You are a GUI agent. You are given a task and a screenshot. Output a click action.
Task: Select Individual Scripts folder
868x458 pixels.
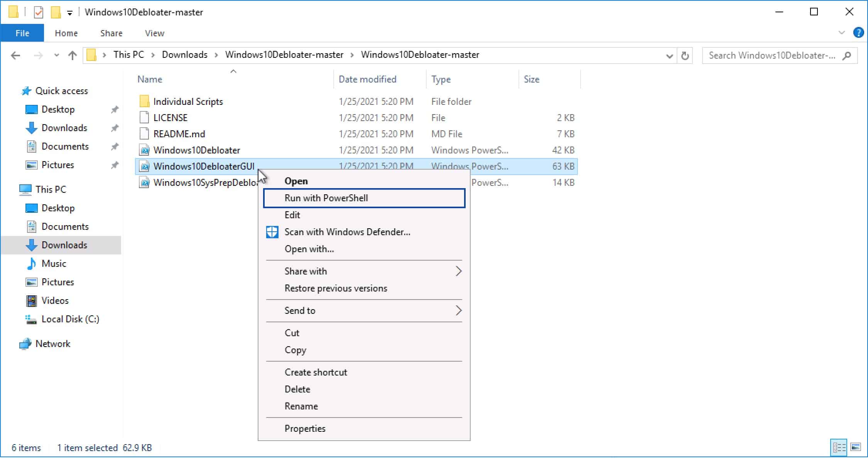[x=188, y=102]
